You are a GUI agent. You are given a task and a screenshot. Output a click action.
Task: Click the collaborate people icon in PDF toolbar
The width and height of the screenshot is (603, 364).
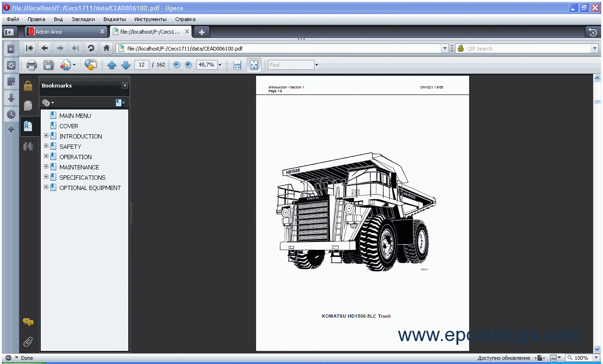coord(65,65)
